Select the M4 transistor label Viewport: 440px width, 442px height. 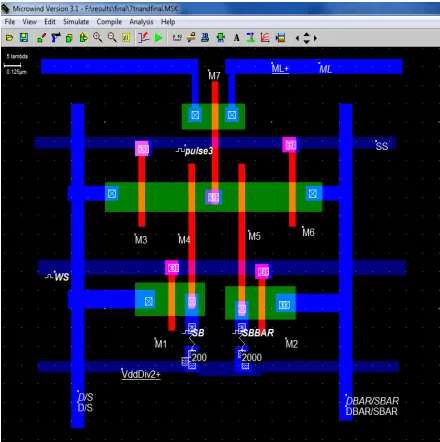(184, 240)
